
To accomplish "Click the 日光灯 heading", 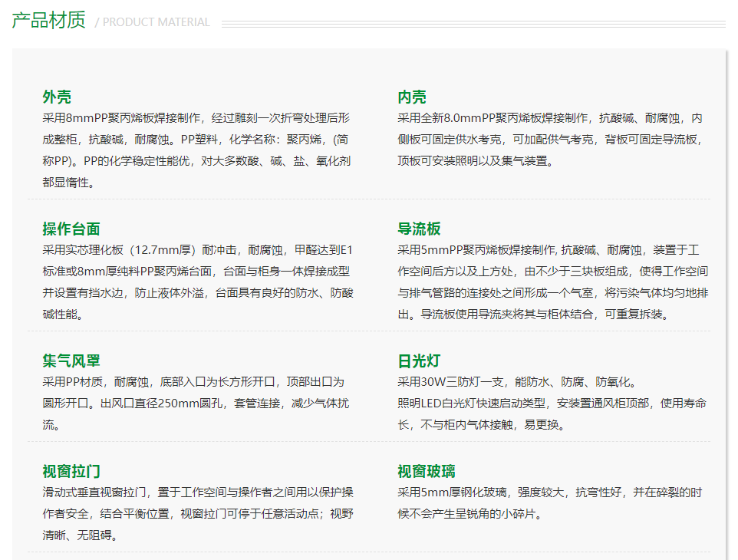I will 419,361.
